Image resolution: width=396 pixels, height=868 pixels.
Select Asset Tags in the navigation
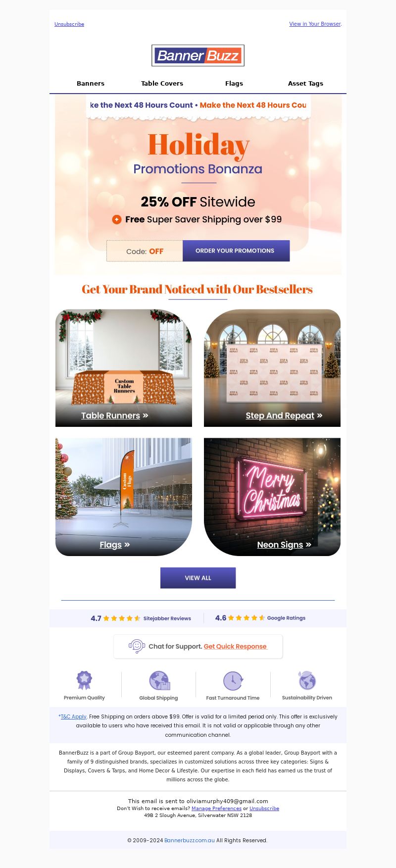305,83
